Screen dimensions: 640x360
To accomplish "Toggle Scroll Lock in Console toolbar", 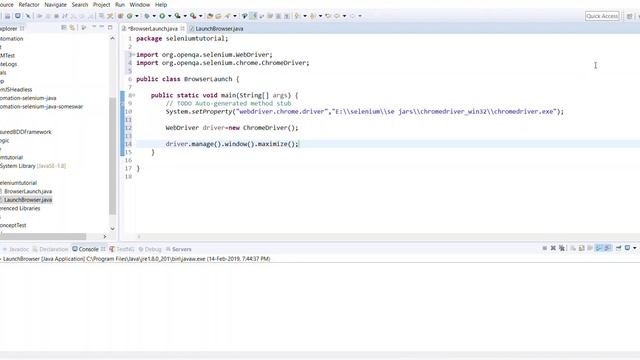I will [581, 248].
